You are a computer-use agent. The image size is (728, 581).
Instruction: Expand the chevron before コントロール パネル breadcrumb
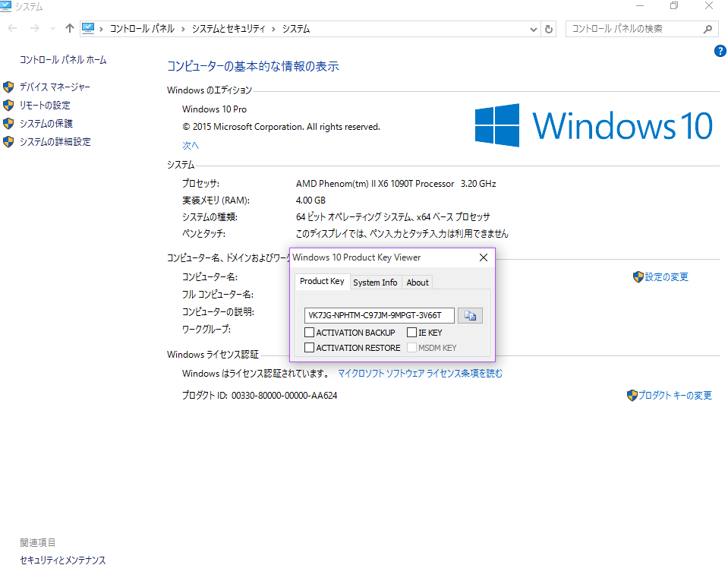click(101, 29)
